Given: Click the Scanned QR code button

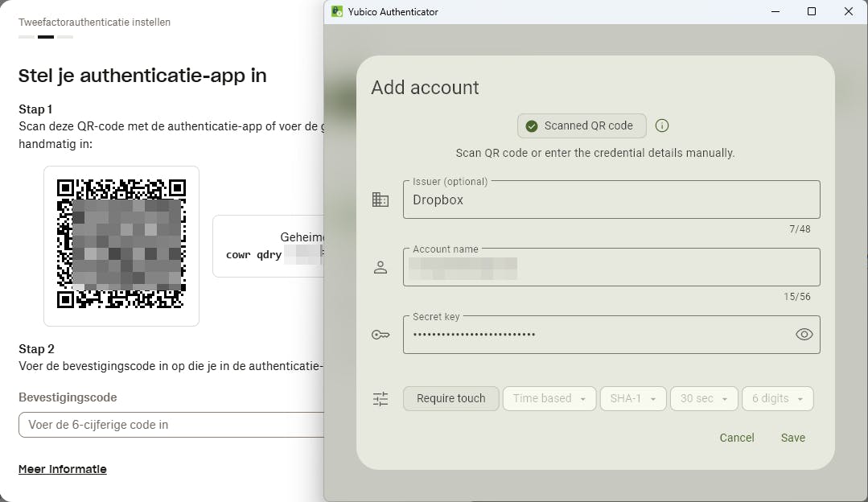Looking at the screenshot, I should [x=582, y=126].
